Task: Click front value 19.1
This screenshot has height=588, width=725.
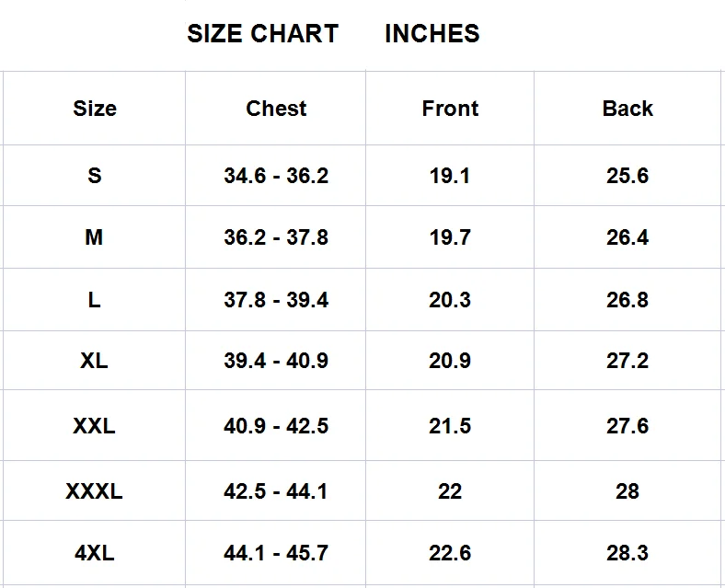Action: coord(450,176)
